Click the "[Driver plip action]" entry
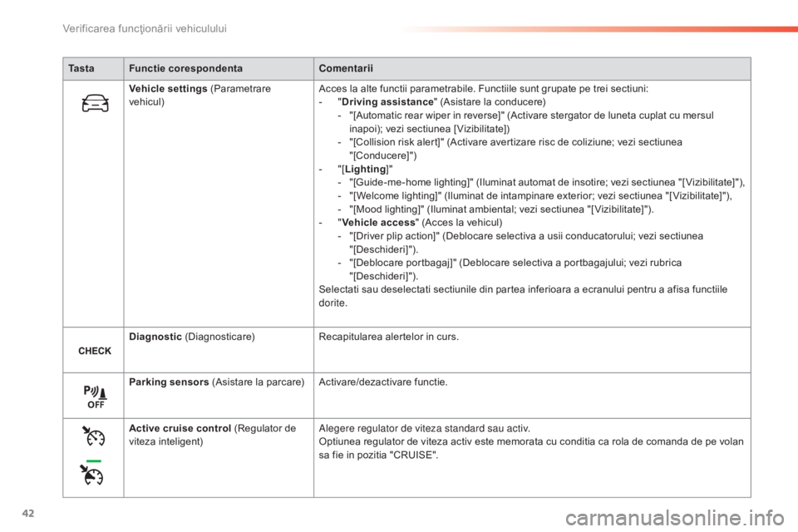Image resolution: width=798 pixels, height=532 pixels. [x=394, y=236]
